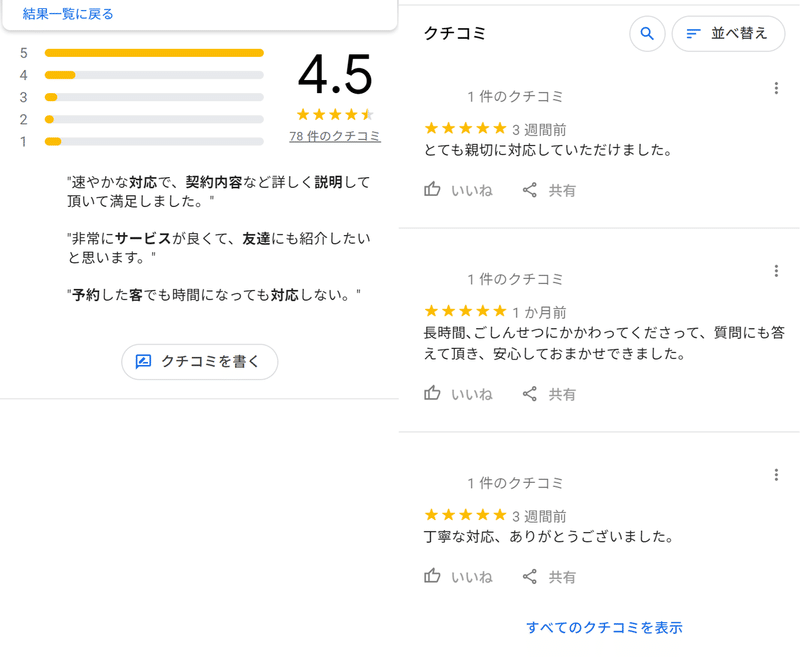Click the share icon on the second review

pos(529,393)
